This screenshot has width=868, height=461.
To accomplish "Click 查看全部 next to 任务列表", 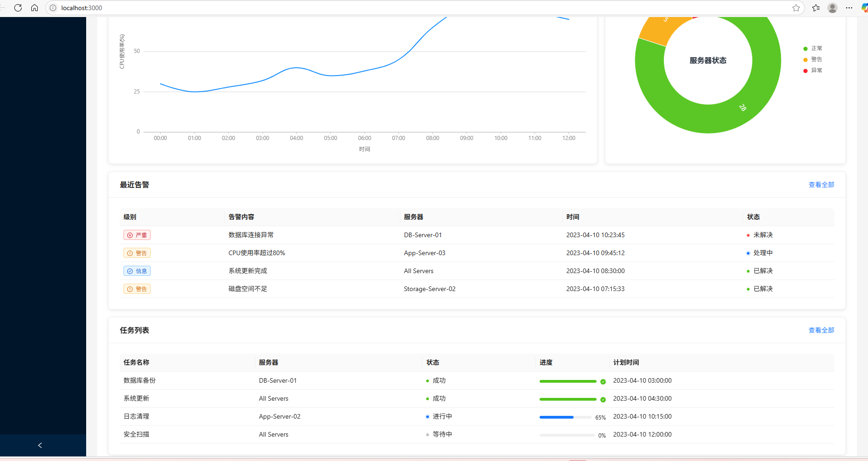I will coord(821,330).
